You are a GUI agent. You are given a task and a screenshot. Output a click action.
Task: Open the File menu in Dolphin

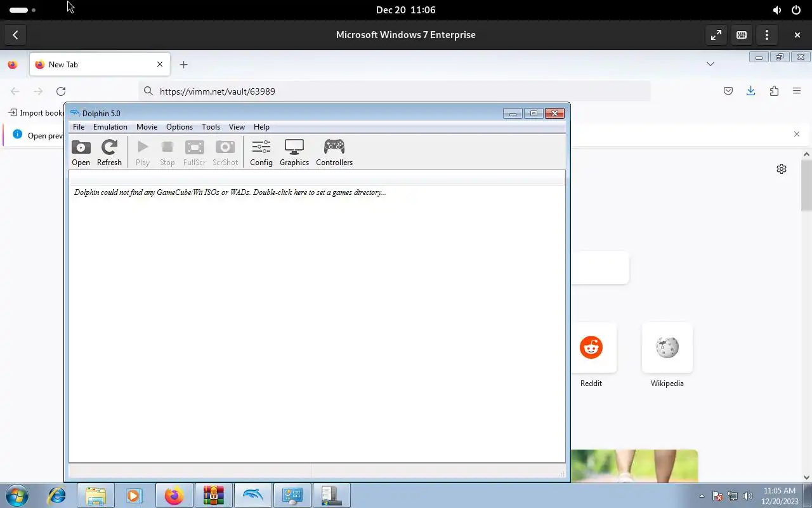[x=79, y=127]
